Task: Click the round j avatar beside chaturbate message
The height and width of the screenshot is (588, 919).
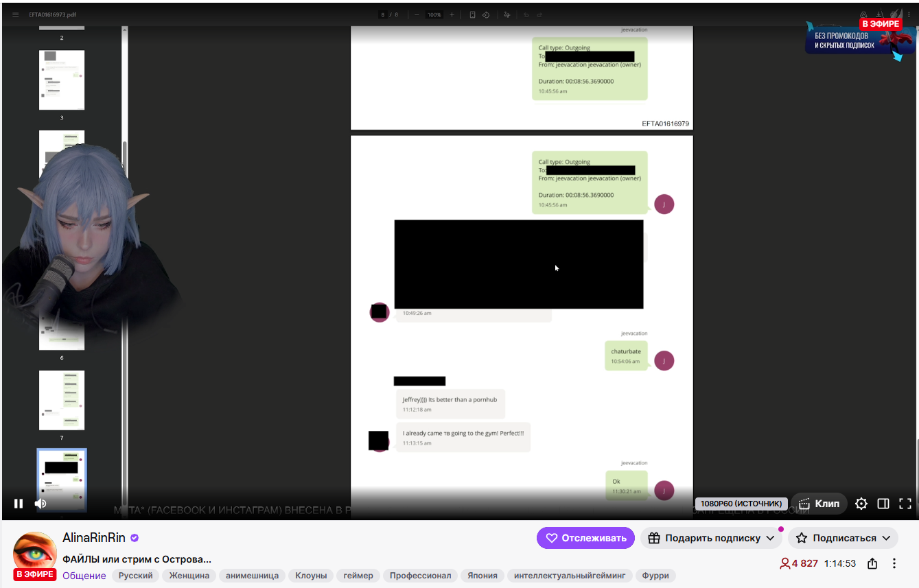Action: click(x=664, y=360)
